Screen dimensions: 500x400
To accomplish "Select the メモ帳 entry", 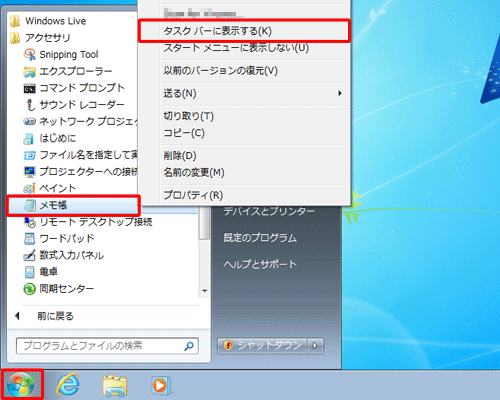I will pyautogui.click(x=73, y=205).
